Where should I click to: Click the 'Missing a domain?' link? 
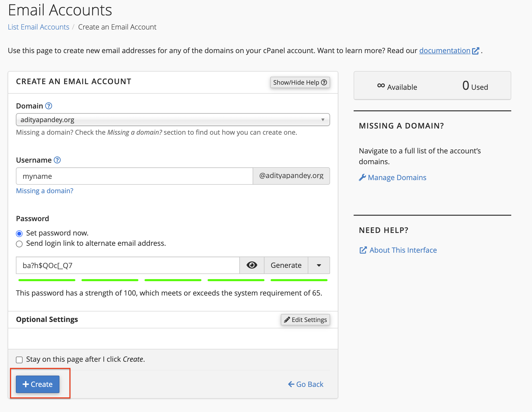click(45, 191)
